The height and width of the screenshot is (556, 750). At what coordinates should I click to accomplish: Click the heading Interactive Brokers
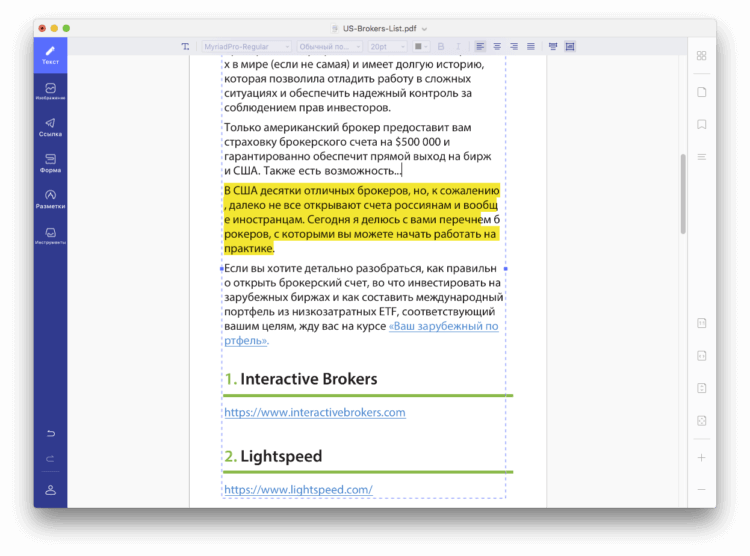coord(309,379)
